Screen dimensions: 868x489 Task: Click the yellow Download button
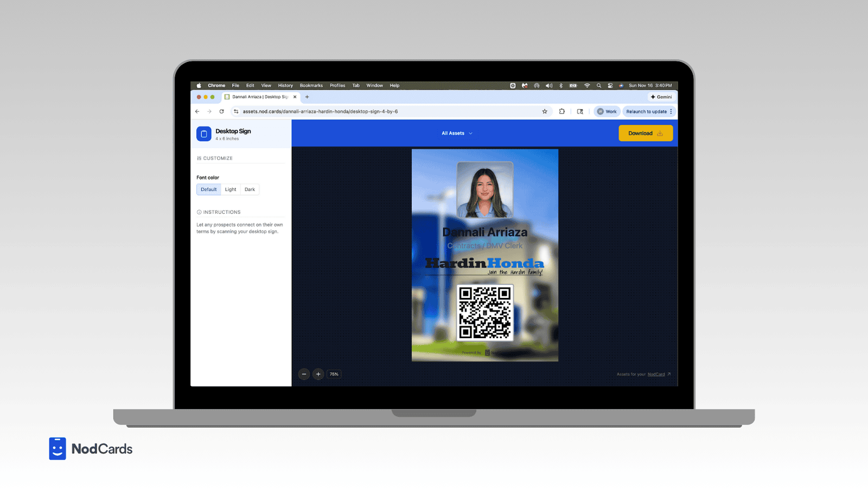[x=645, y=133]
